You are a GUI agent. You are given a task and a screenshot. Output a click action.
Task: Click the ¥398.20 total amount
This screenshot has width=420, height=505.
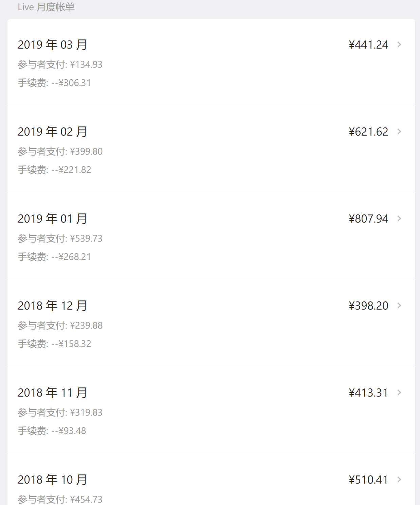click(x=368, y=306)
